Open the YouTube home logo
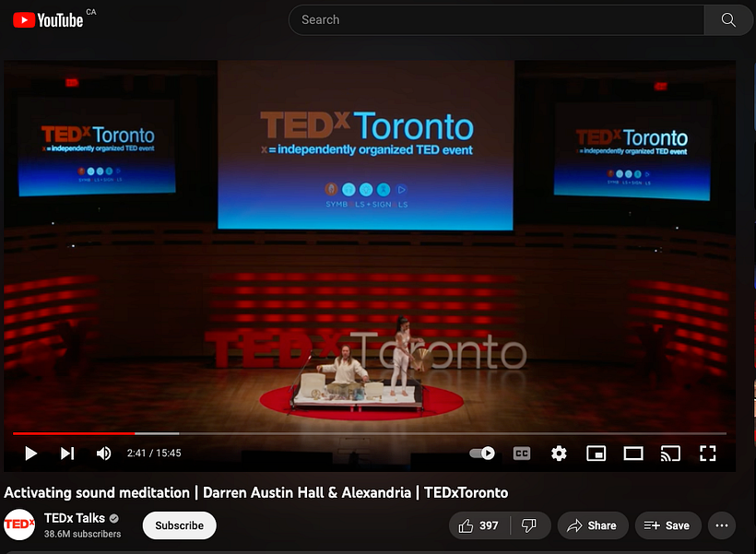 (x=48, y=19)
